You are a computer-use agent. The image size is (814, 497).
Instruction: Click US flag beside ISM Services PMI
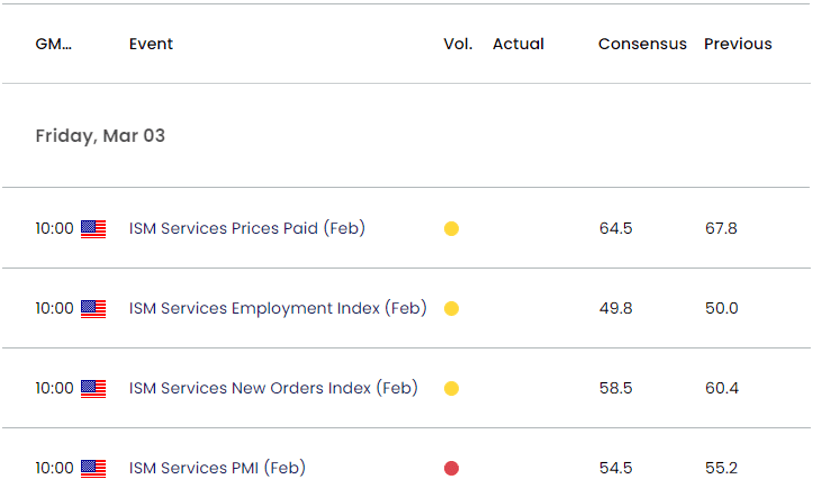point(93,468)
